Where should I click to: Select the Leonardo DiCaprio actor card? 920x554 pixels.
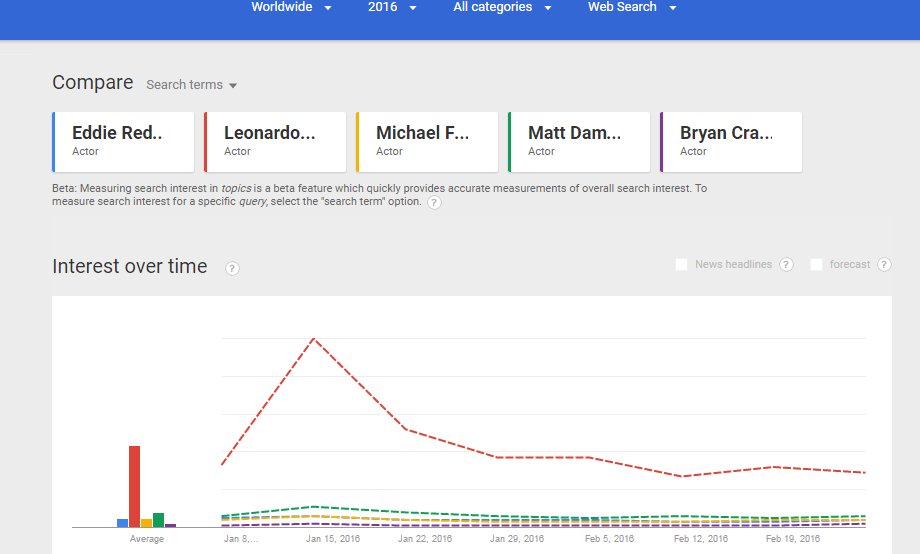pos(275,142)
